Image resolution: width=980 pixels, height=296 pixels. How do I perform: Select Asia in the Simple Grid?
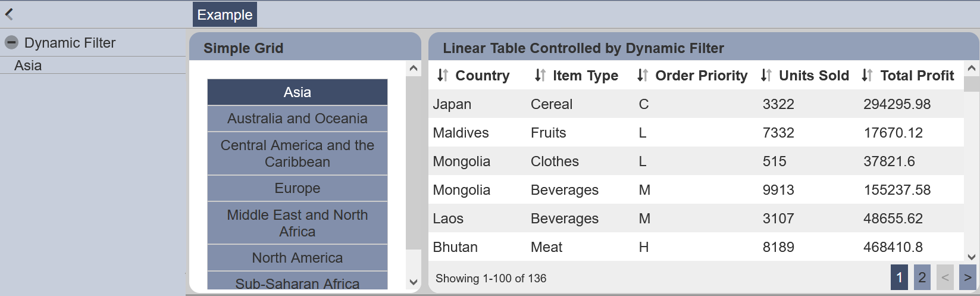(x=298, y=92)
